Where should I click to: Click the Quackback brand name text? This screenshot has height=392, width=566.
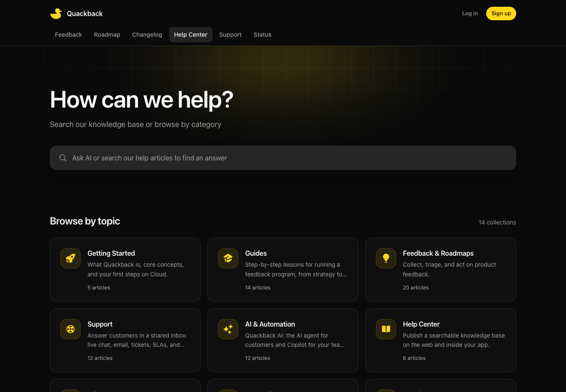click(85, 14)
